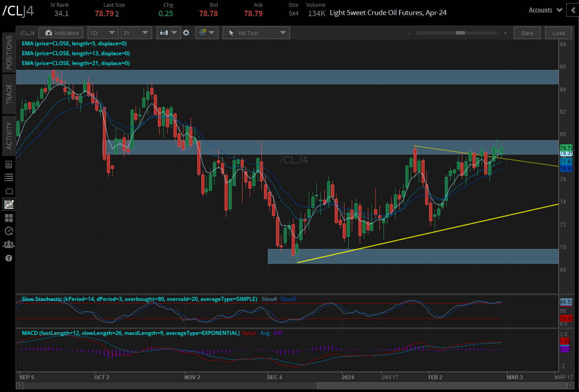Click the Indicators button
The height and width of the screenshot is (392, 579).
click(x=61, y=33)
